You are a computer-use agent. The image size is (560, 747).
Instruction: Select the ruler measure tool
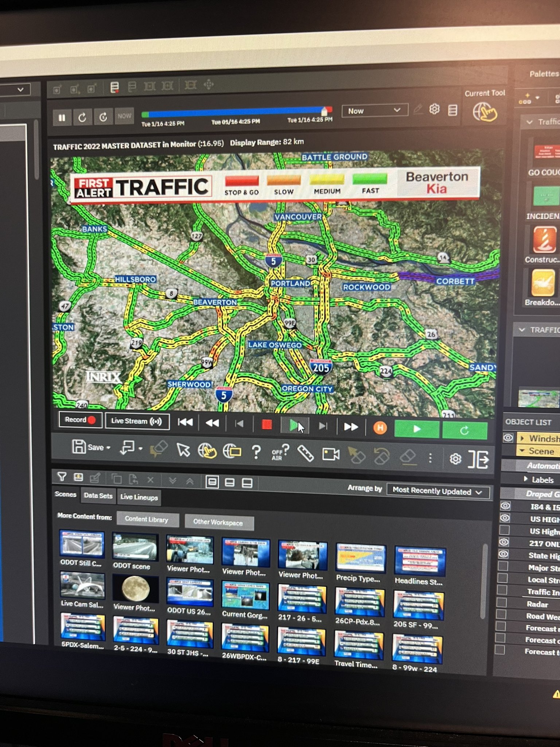(x=306, y=453)
